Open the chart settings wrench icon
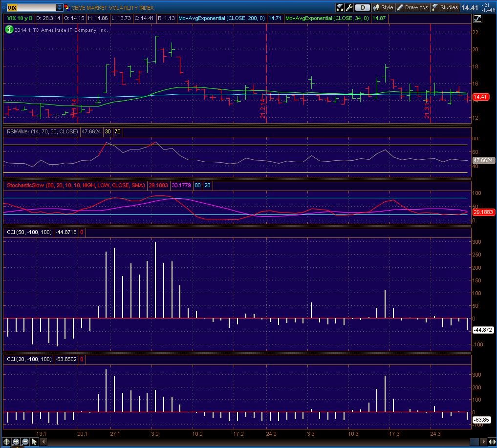The width and height of the screenshot is (497, 448). [x=349, y=7]
